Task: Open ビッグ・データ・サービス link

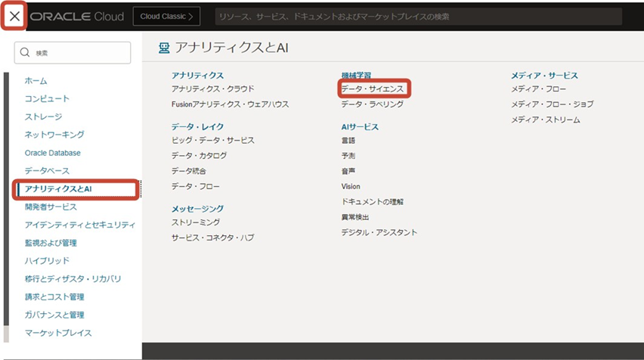Action: [x=212, y=140]
